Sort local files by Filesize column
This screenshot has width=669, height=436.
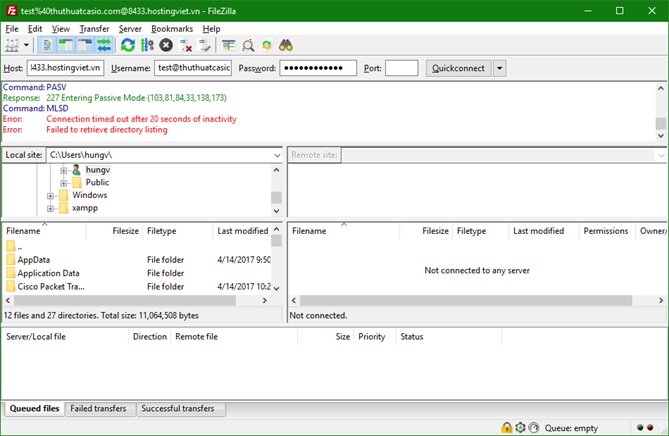tap(115, 231)
